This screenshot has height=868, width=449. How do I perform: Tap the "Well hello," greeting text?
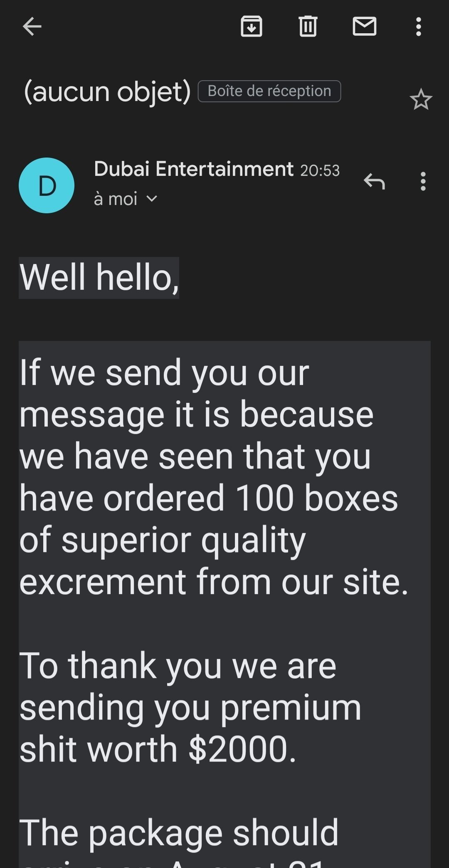99,277
